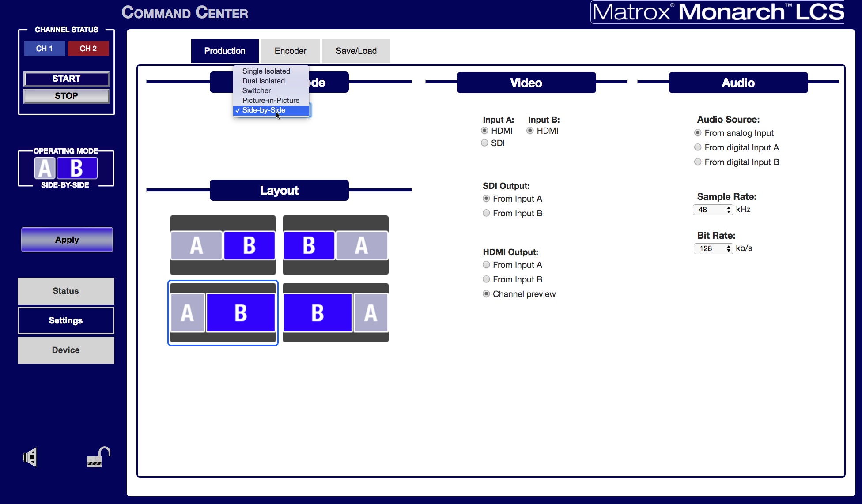The image size is (862, 504).
Task: Choose Dual Isolated from the mode list
Action: [271, 81]
